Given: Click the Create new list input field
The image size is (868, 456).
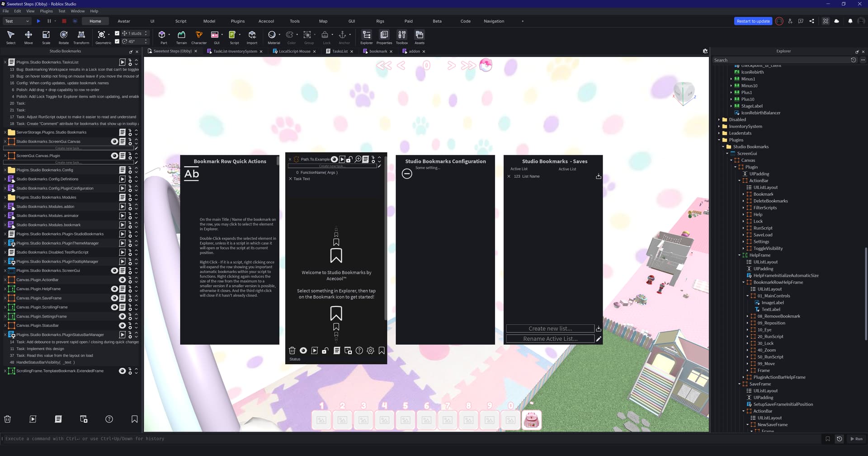Looking at the screenshot, I should pos(550,329).
